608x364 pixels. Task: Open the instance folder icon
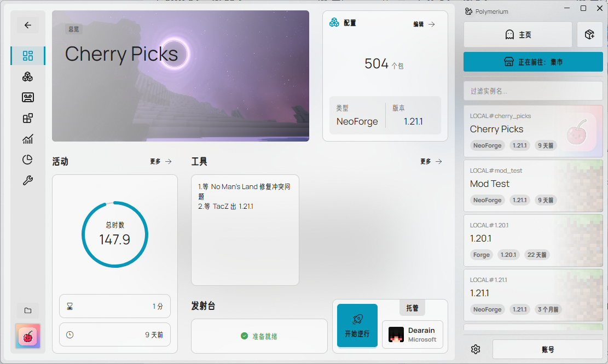click(28, 310)
